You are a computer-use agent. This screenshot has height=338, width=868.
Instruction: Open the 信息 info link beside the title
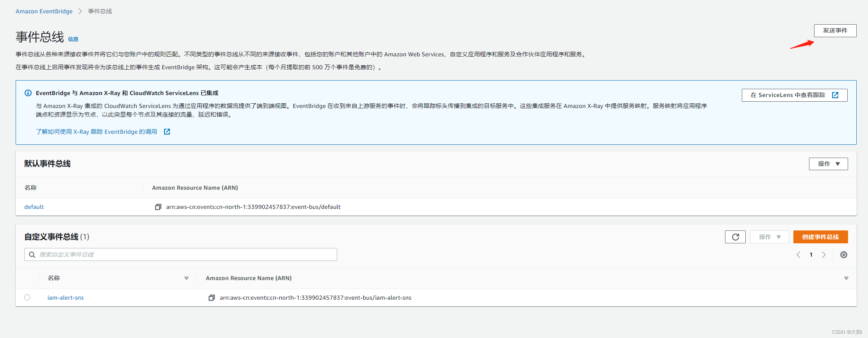click(73, 39)
